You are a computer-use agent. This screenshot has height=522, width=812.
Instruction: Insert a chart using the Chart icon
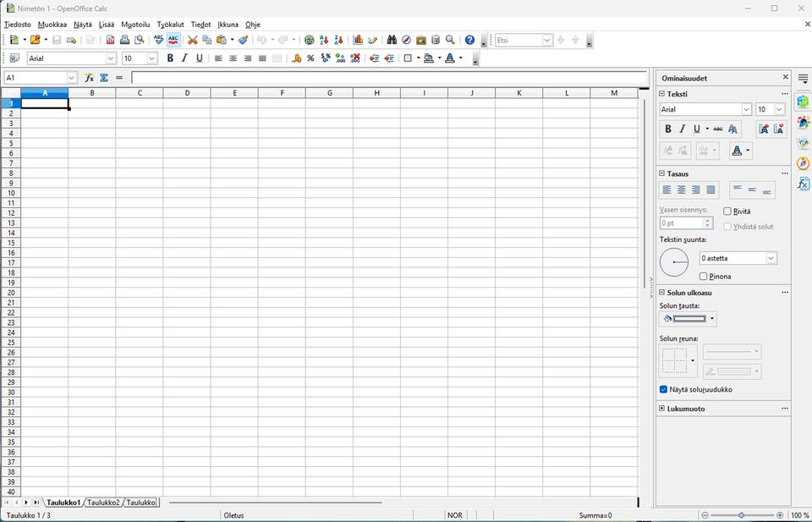(x=358, y=40)
